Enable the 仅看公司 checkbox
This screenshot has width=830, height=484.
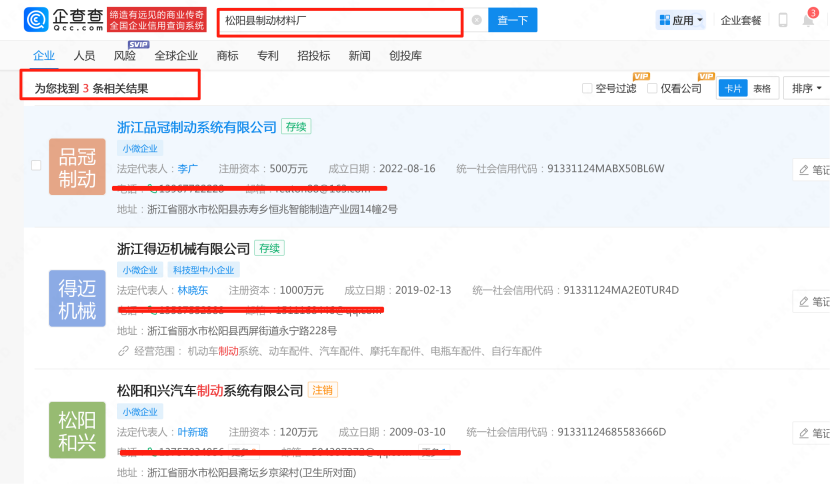tap(652, 88)
